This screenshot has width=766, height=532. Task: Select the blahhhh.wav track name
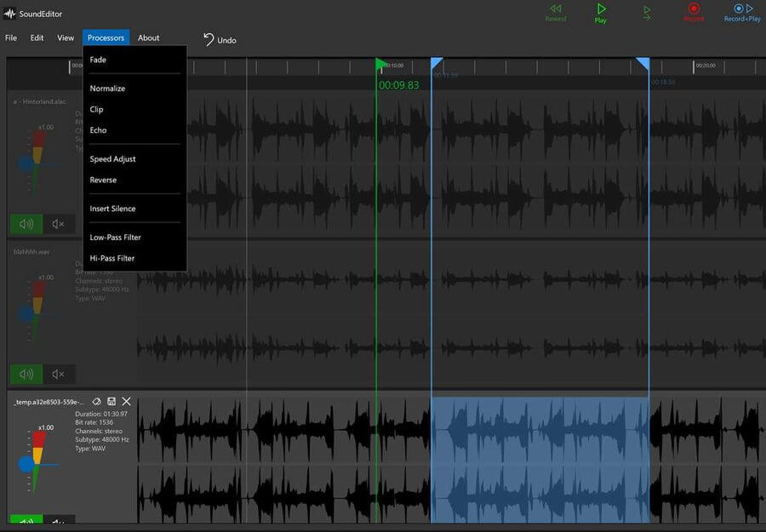pyautogui.click(x=31, y=252)
